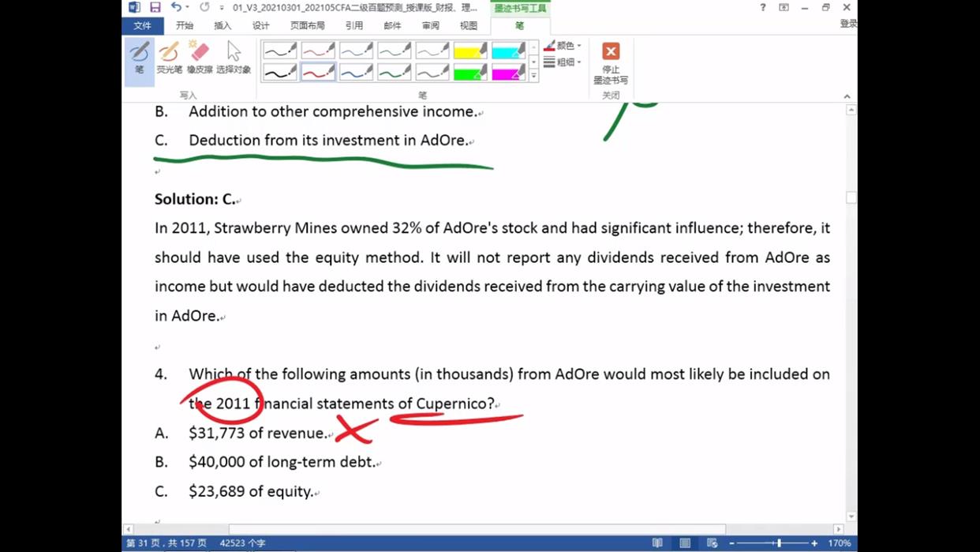
Task: Open the Undo history dropdown arrow
Action: 187,7
